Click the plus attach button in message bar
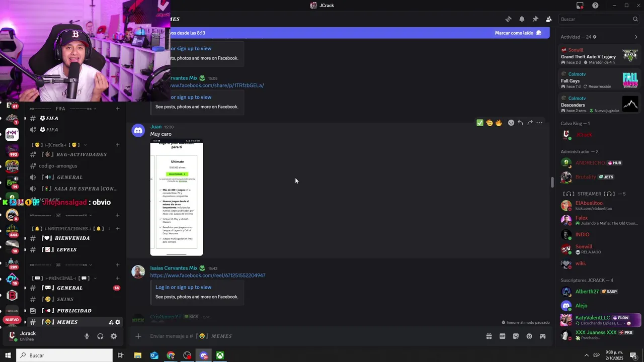Viewport: 644px width, 362px height. 138,336
